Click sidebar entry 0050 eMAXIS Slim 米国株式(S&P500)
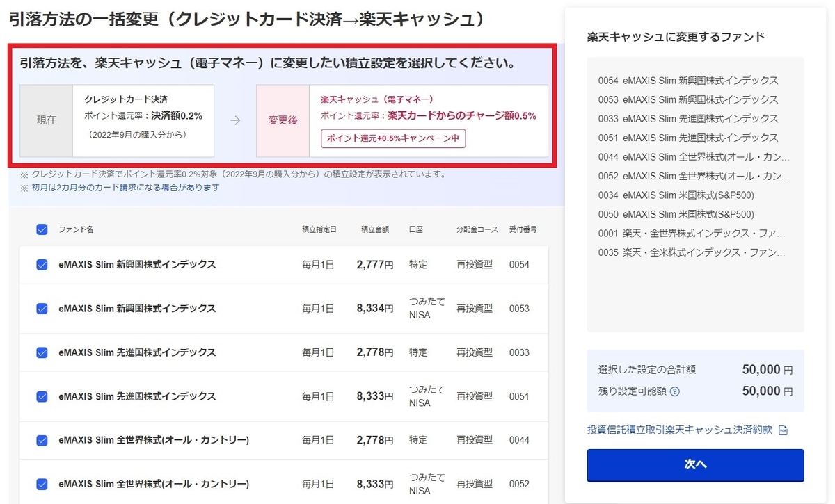The height and width of the screenshot is (504, 835). click(676, 214)
